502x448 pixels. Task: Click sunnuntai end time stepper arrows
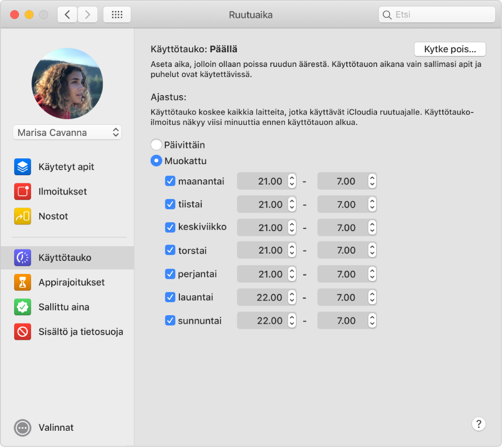click(x=372, y=320)
